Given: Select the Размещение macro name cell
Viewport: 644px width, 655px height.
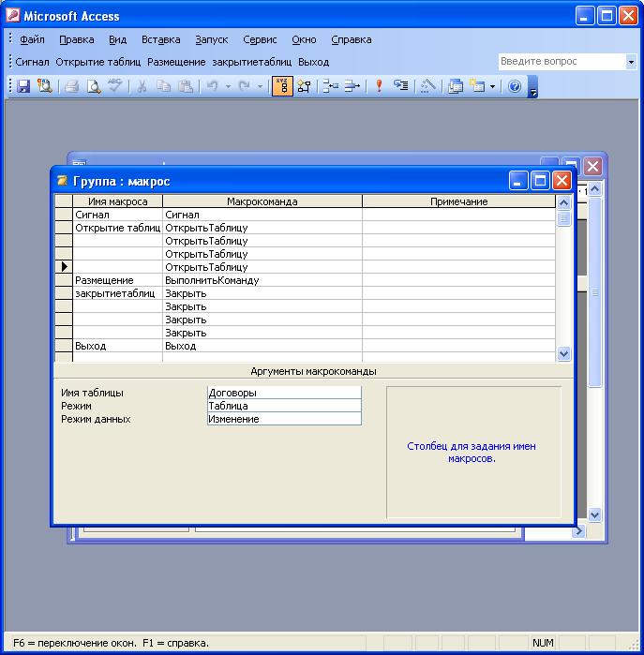Looking at the screenshot, I should tap(117, 280).
